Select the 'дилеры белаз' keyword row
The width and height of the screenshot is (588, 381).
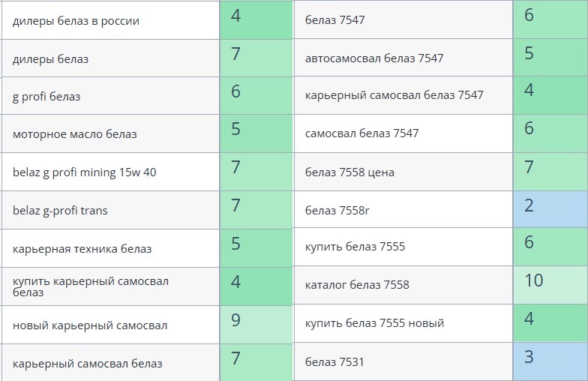[50, 58]
